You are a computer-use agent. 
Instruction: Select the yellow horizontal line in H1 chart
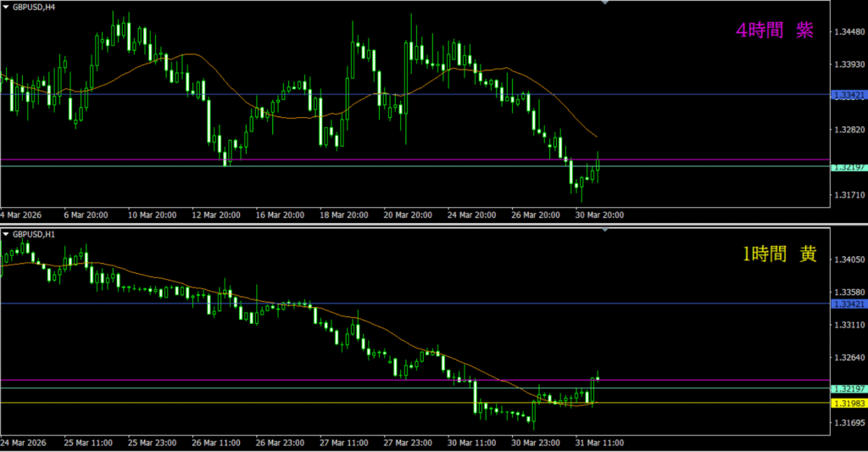click(339, 403)
